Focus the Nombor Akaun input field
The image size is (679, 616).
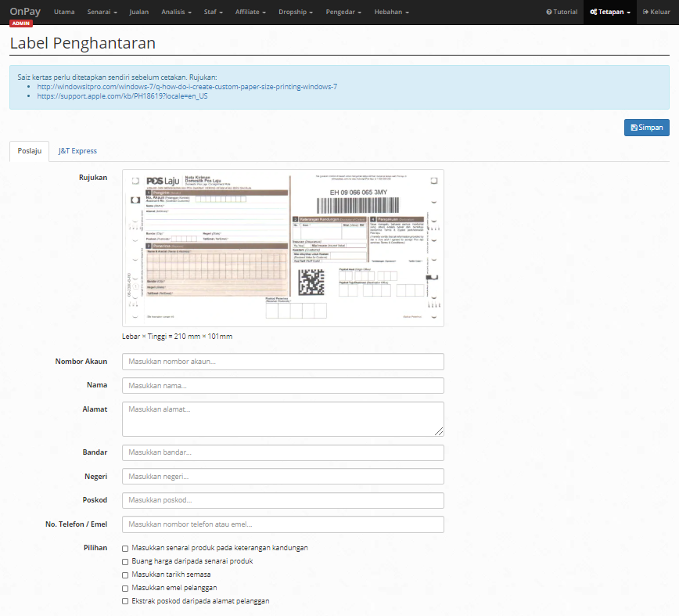point(283,362)
